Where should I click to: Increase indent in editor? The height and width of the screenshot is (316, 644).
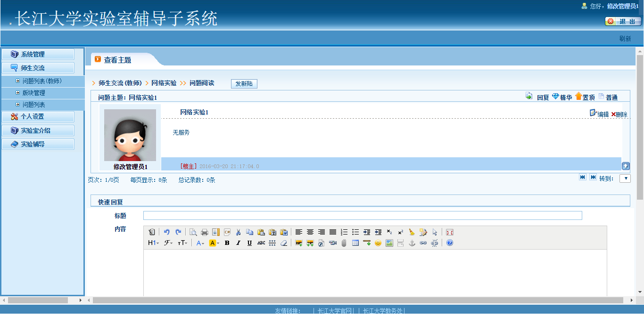click(367, 232)
